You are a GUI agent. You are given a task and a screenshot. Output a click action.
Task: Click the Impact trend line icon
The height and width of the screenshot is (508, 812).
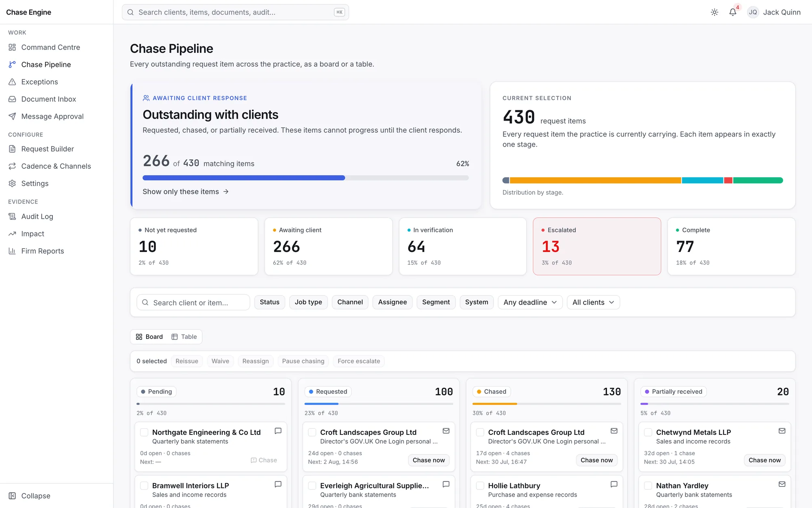coord(12,234)
